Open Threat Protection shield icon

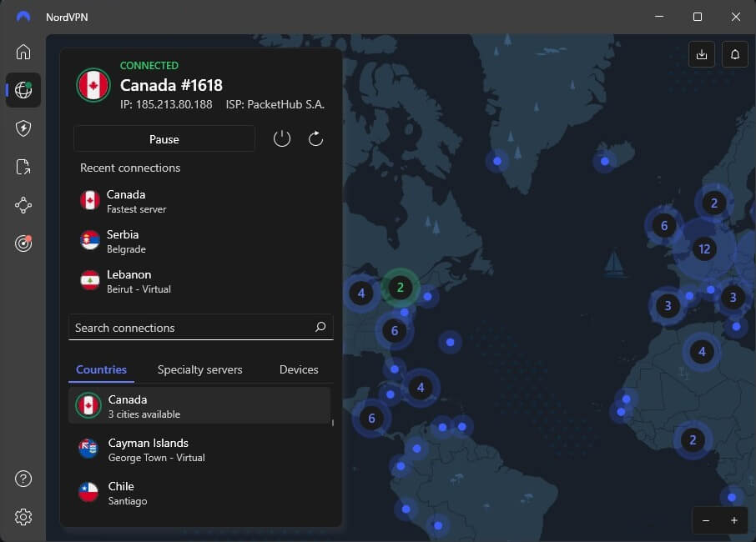click(x=23, y=128)
